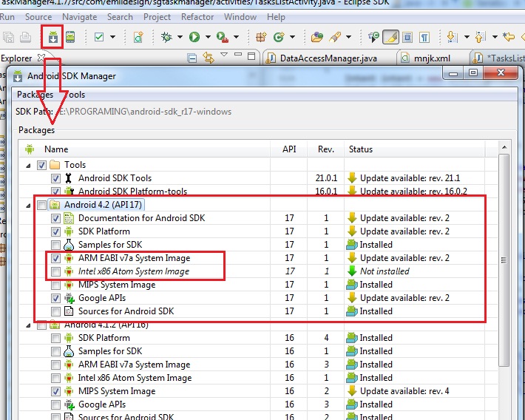Image resolution: width=525 pixels, height=420 pixels.
Task: Open the Android Virtual Device Manager icon
Action: click(70, 37)
